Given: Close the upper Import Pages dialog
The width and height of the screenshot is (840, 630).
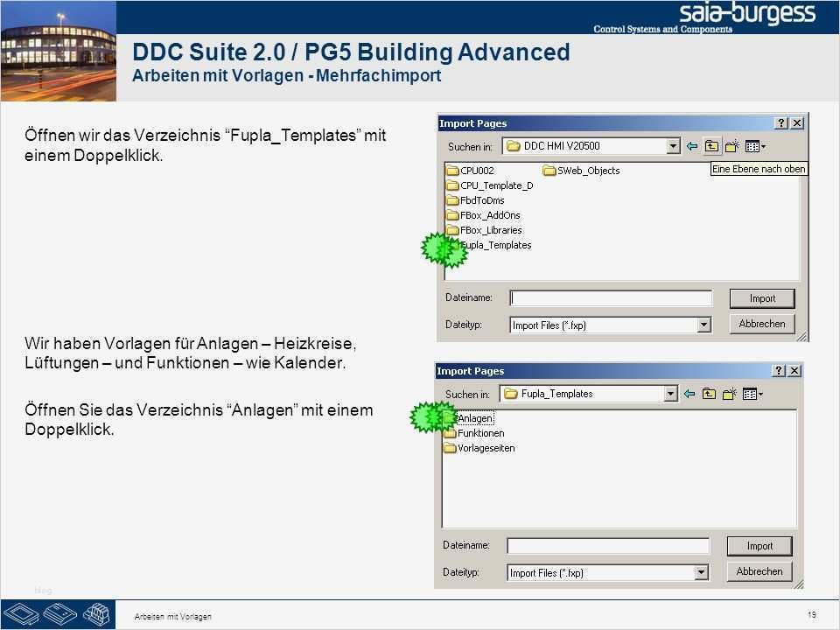Looking at the screenshot, I should coord(797,123).
